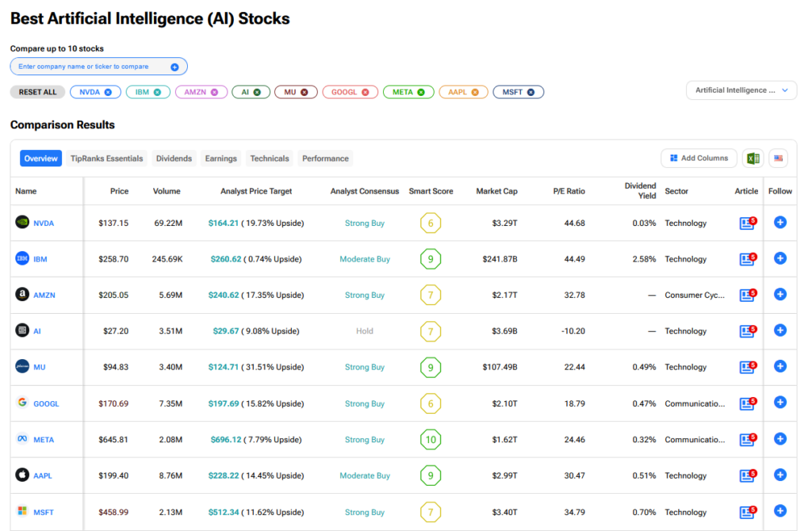This screenshot has height=531, width=812.
Task: Open MSFT article icon
Action: click(748, 512)
